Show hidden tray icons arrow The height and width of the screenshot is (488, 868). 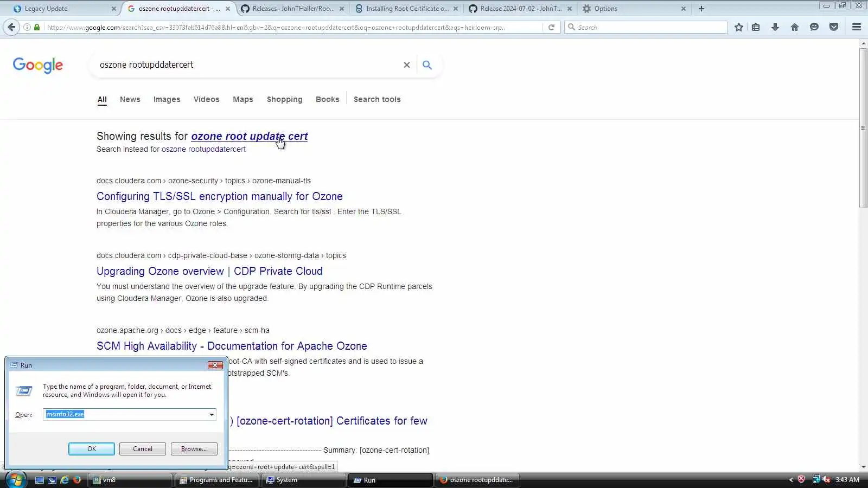pos(791,479)
